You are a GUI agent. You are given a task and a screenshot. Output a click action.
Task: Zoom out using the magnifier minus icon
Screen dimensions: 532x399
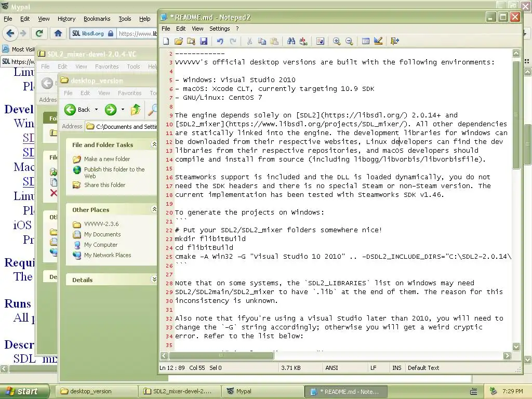tap(349, 41)
